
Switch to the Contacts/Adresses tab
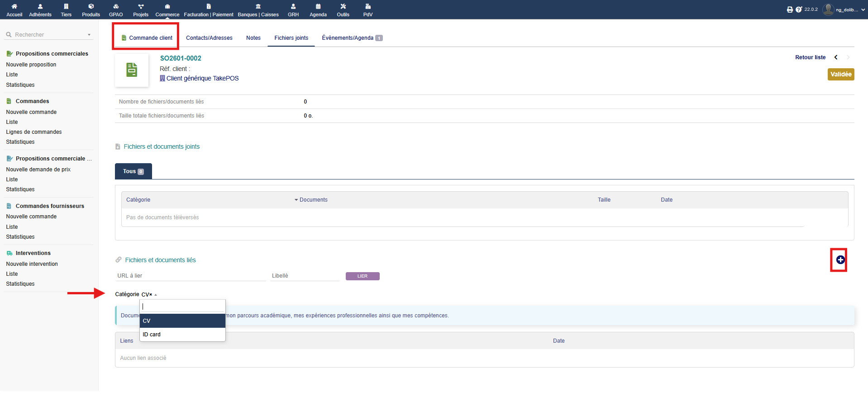tap(209, 38)
